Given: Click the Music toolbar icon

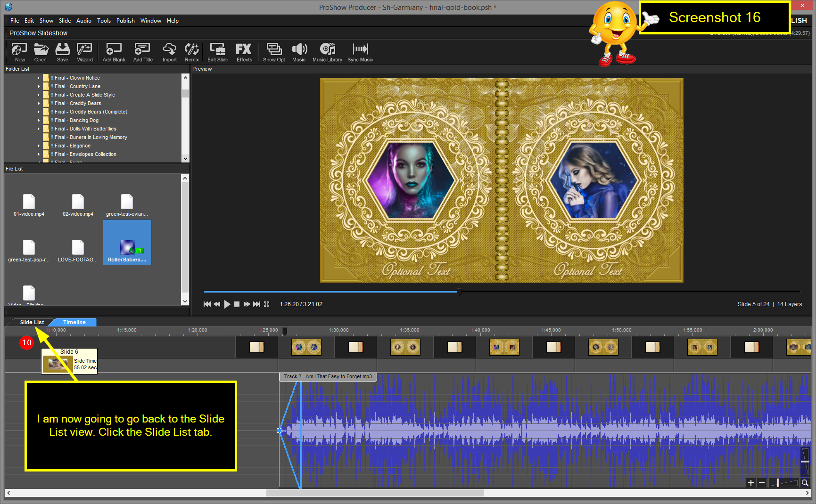Looking at the screenshot, I should point(299,52).
